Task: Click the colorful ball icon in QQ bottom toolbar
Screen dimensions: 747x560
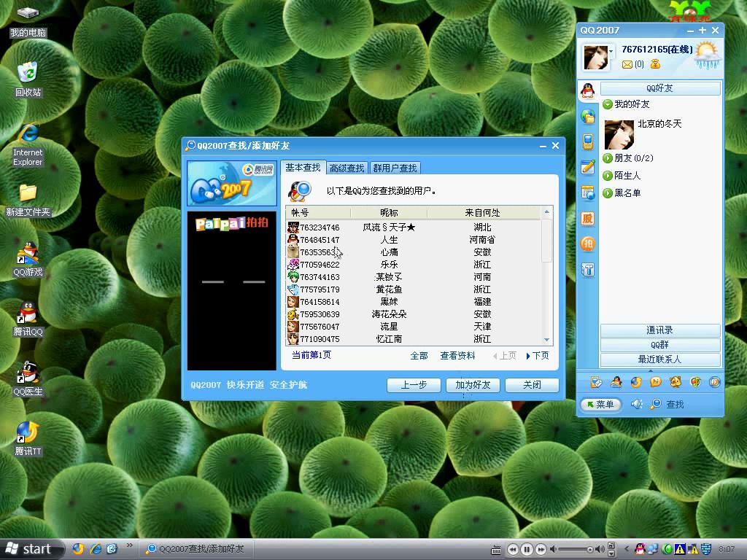Action: pyautogui.click(x=695, y=382)
